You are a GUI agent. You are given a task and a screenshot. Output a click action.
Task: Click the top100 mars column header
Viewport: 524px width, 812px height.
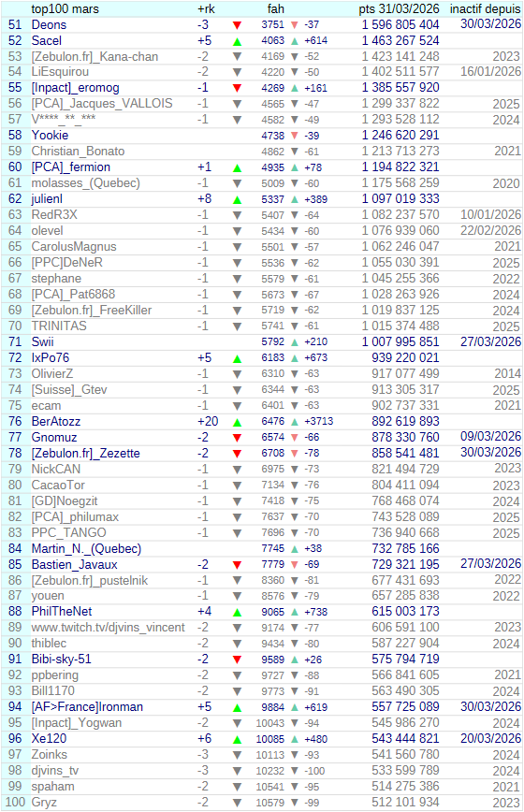[65, 8]
